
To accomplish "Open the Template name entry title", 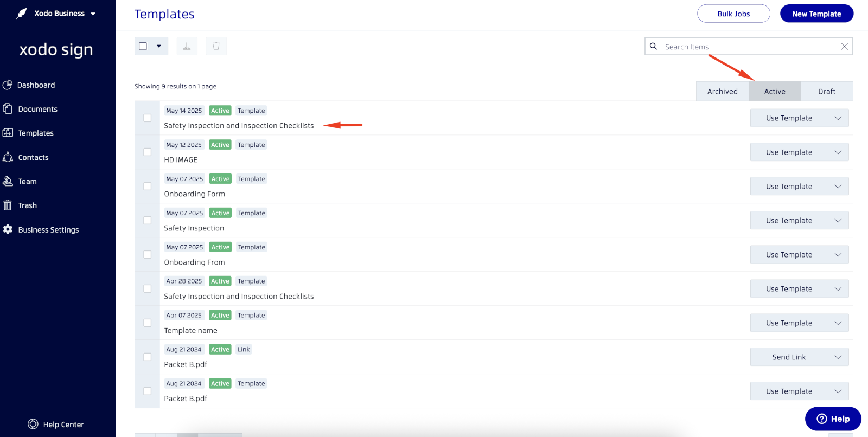I will tap(190, 331).
